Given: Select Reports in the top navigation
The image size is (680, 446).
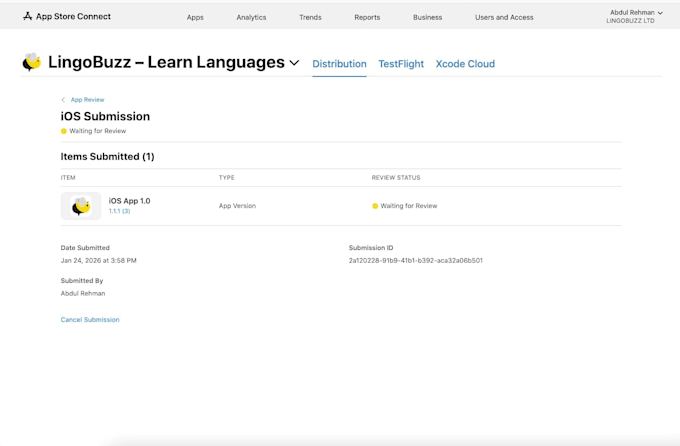Looking at the screenshot, I should pos(367,17).
